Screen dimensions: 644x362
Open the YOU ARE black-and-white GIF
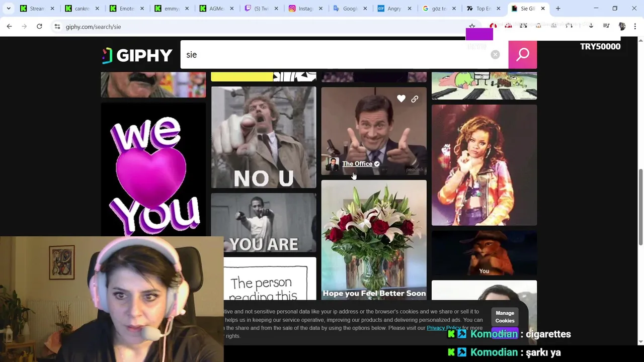(x=264, y=223)
